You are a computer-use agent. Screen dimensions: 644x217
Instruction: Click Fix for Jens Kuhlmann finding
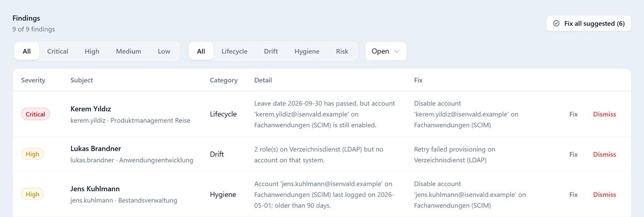pyautogui.click(x=573, y=195)
